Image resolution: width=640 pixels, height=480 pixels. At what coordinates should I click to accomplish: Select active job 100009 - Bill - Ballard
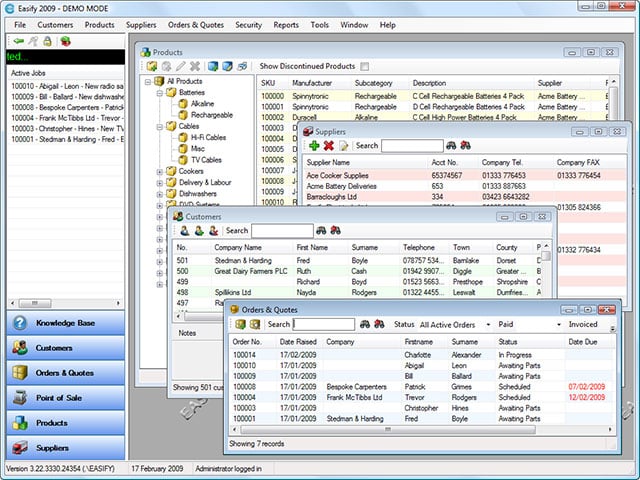coord(67,97)
